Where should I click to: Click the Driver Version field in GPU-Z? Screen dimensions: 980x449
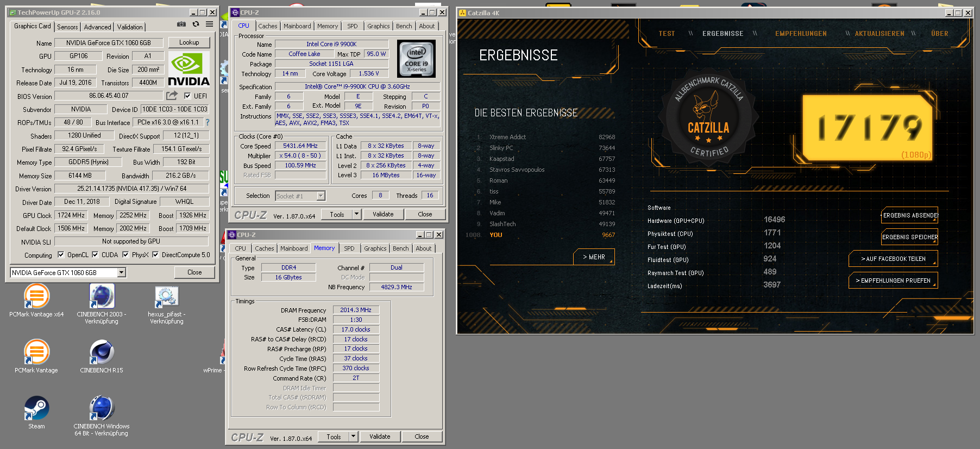pyautogui.click(x=131, y=189)
